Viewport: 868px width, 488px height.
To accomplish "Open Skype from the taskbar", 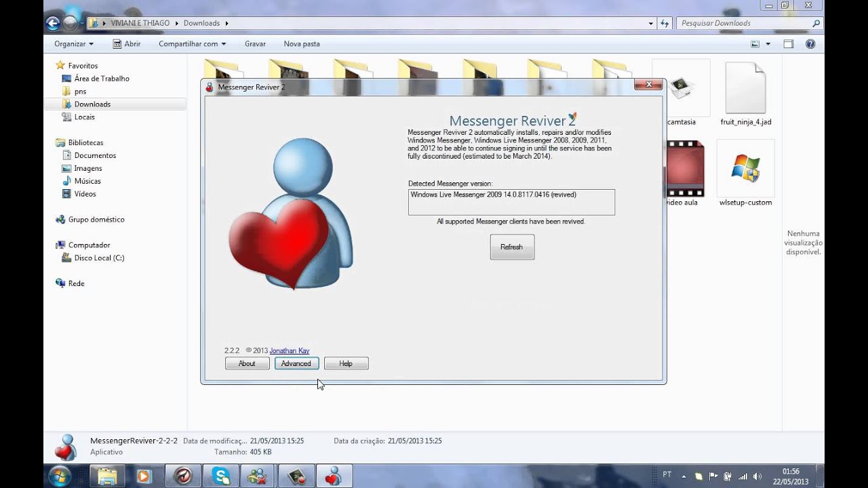I will coord(221,476).
